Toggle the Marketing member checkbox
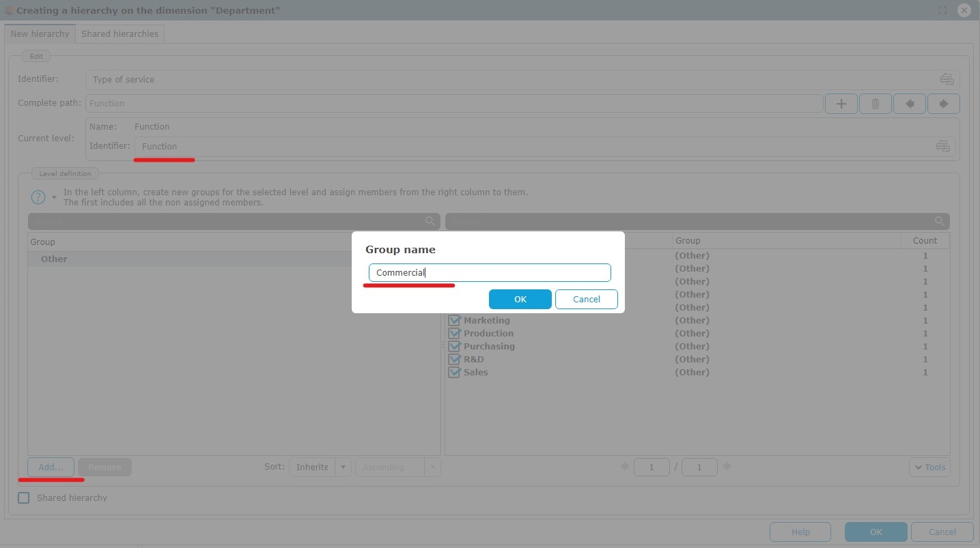The image size is (980, 548). point(454,320)
